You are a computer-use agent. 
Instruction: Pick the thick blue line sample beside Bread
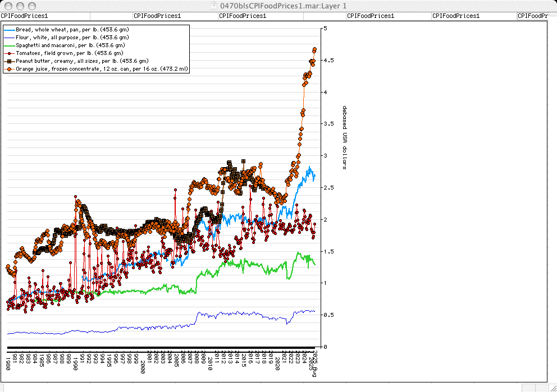tap(10, 29)
